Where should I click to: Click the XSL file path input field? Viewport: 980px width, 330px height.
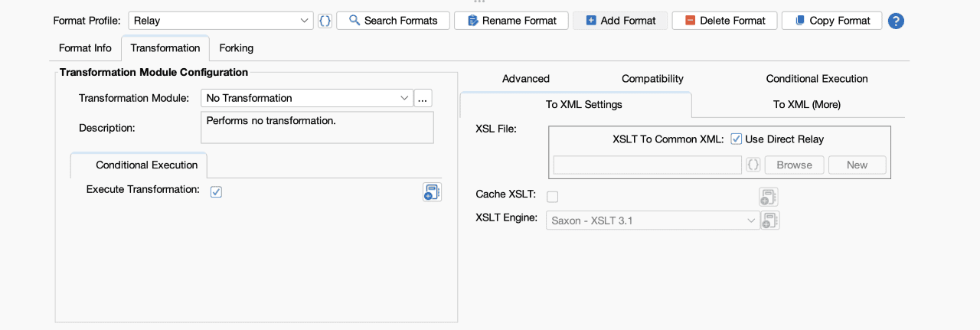point(648,165)
